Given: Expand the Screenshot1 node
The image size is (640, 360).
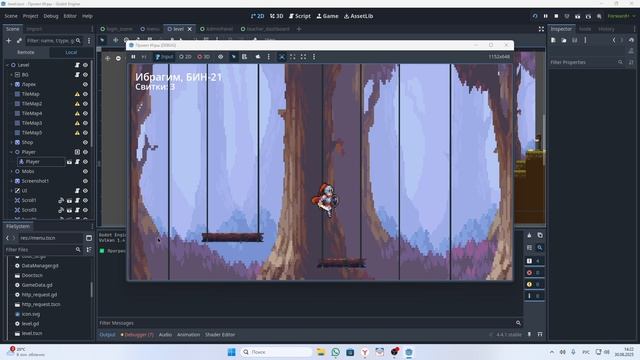Looking at the screenshot, I should coord(11,181).
